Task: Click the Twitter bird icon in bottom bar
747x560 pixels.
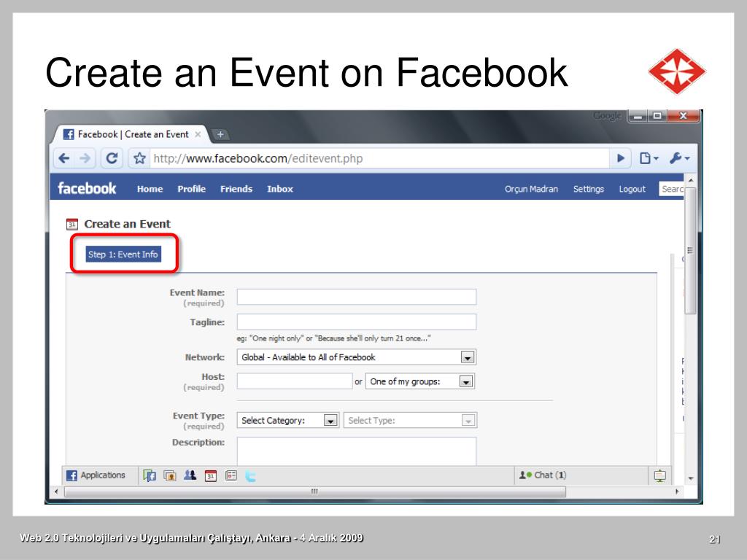Action: 250,475
